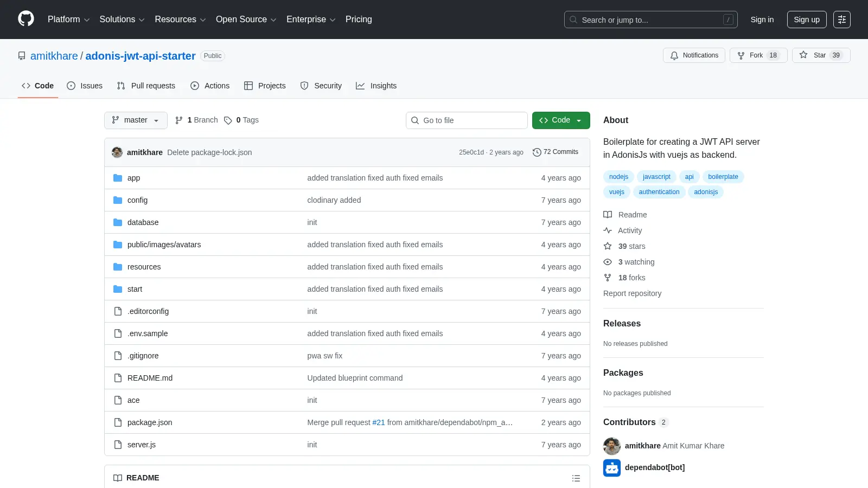Expand the Resources menu
The image size is (868, 488).
click(180, 19)
